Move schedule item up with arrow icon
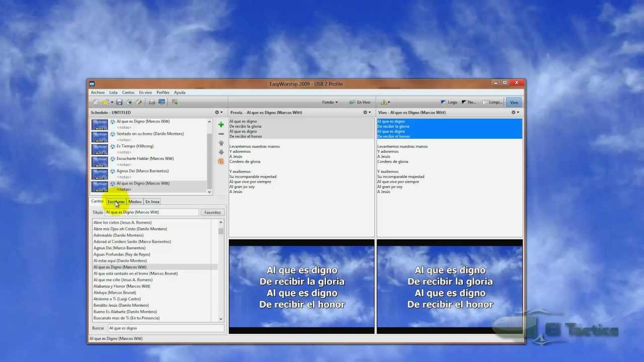 point(221,143)
